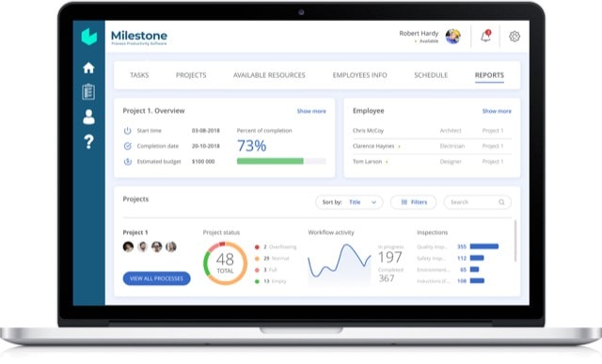Click the Estimated budget dollar icon
The width and height of the screenshot is (602, 364).
click(x=128, y=162)
